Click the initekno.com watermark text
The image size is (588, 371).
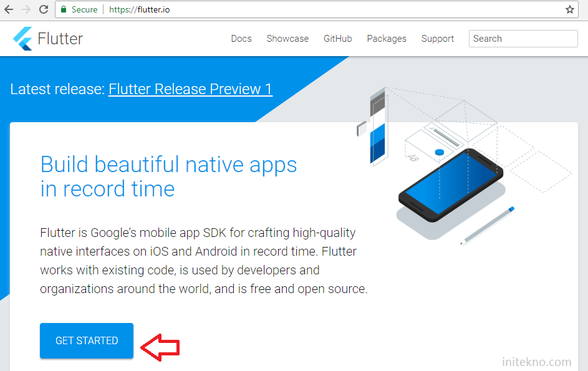(537, 362)
